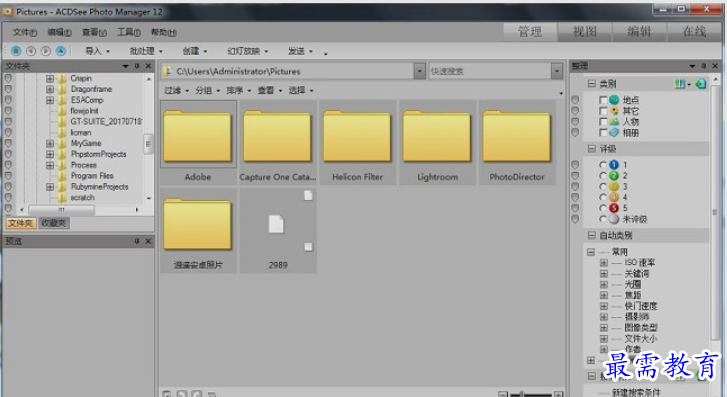Pin the 文件夹 panel
Screen dimensions: 727x397
coord(137,66)
